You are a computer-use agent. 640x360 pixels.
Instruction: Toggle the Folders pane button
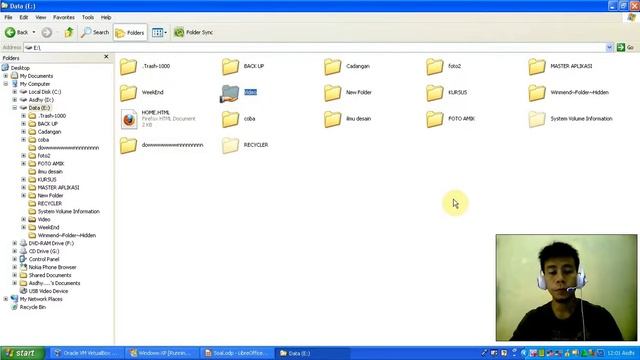130,33
